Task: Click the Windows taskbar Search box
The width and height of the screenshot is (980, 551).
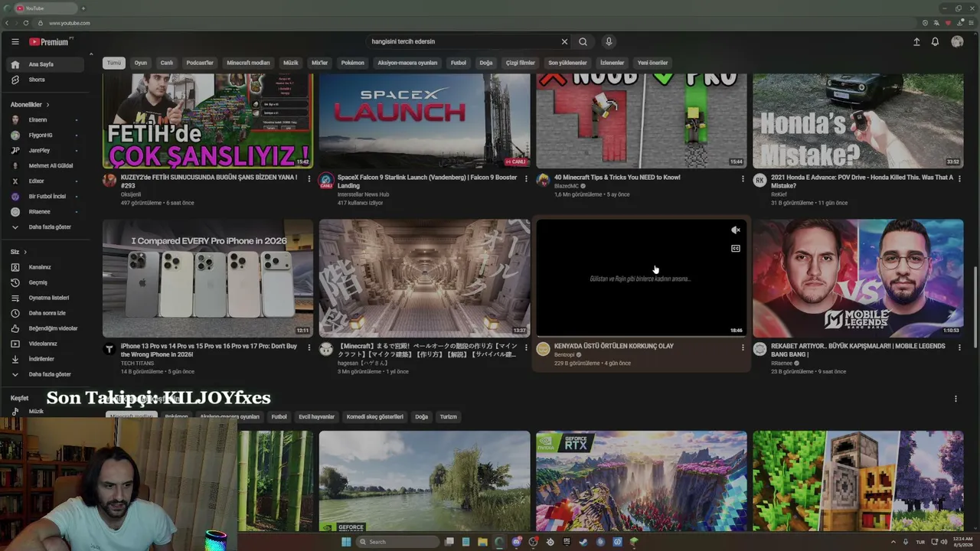Action: pyautogui.click(x=398, y=542)
